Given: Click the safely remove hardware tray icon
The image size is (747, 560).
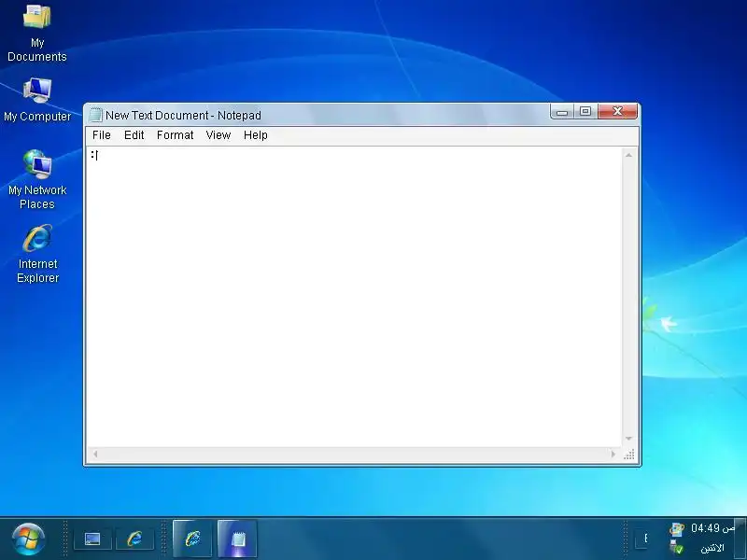Looking at the screenshot, I should (x=676, y=547).
